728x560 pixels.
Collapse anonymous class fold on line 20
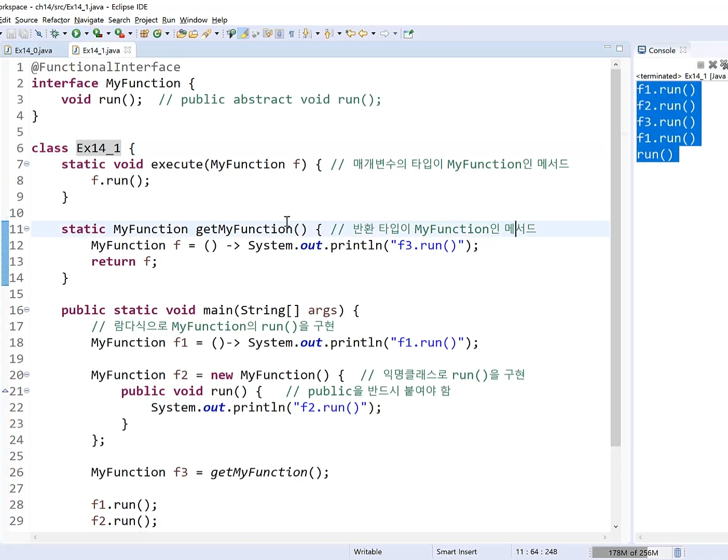[x=26, y=374]
